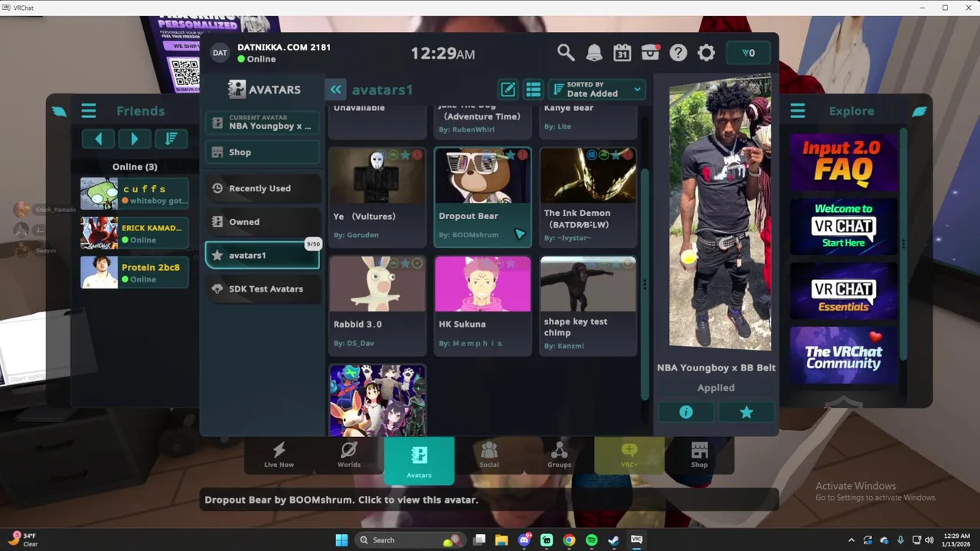Viewport: 980px width, 551px height.
Task: Toggle the list view icon
Action: click(x=533, y=90)
